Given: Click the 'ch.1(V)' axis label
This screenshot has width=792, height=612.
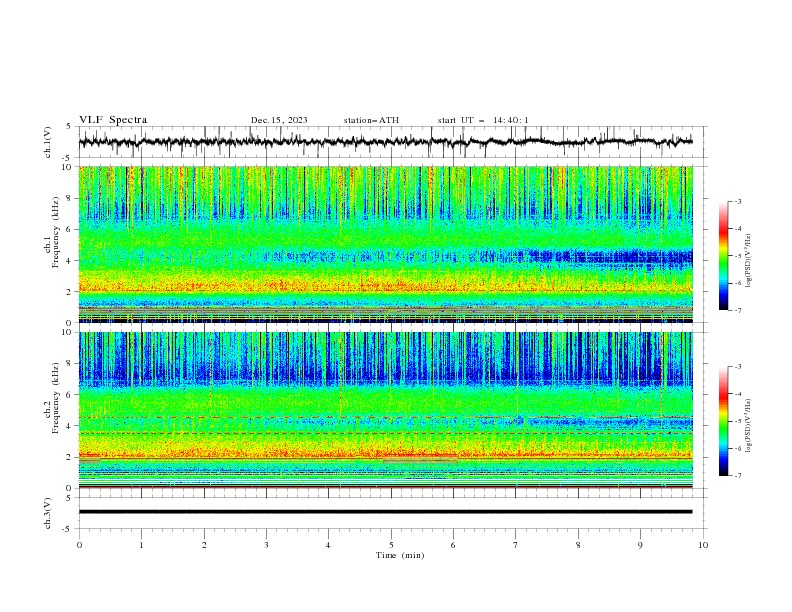Looking at the screenshot, I should tap(48, 142).
